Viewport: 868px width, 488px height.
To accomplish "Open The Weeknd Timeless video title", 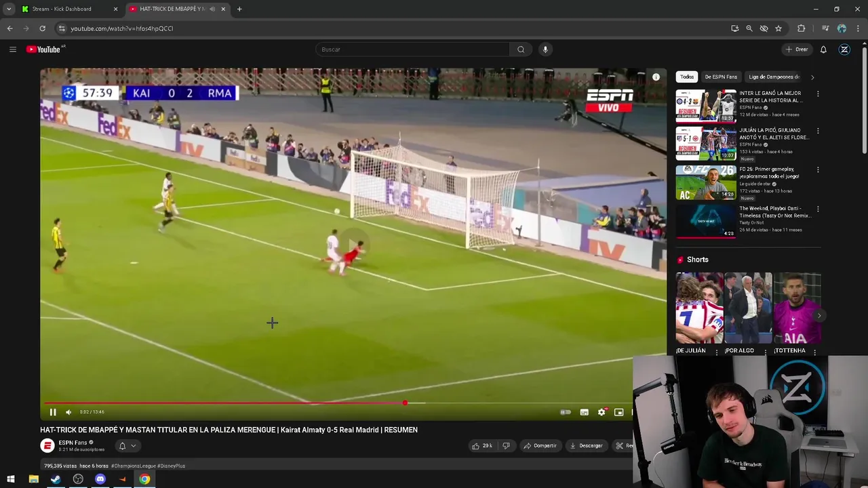I will [x=774, y=212].
